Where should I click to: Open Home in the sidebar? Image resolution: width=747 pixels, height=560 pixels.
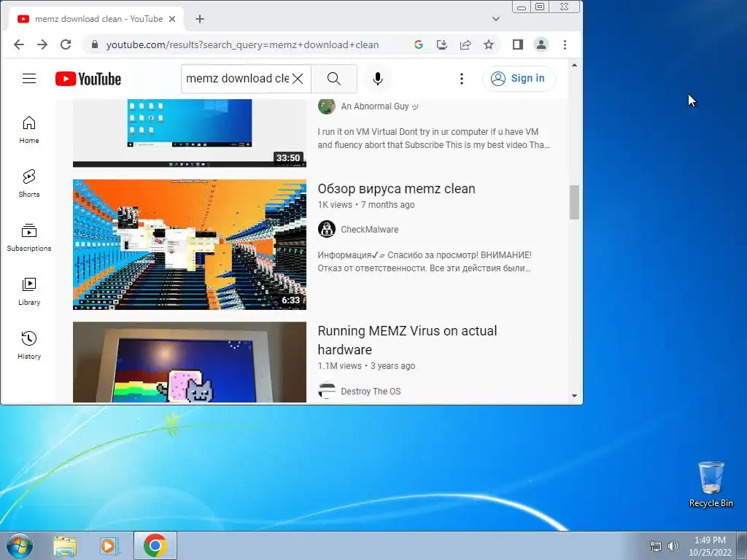click(29, 130)
